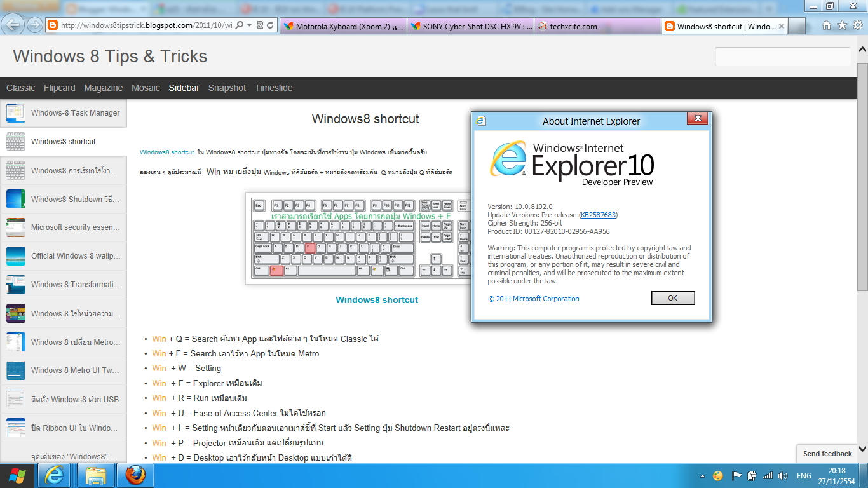The image size is (868, 488).
Task: Click the taskbar clock showing 20:18
Action: click(x=837, y=476)
